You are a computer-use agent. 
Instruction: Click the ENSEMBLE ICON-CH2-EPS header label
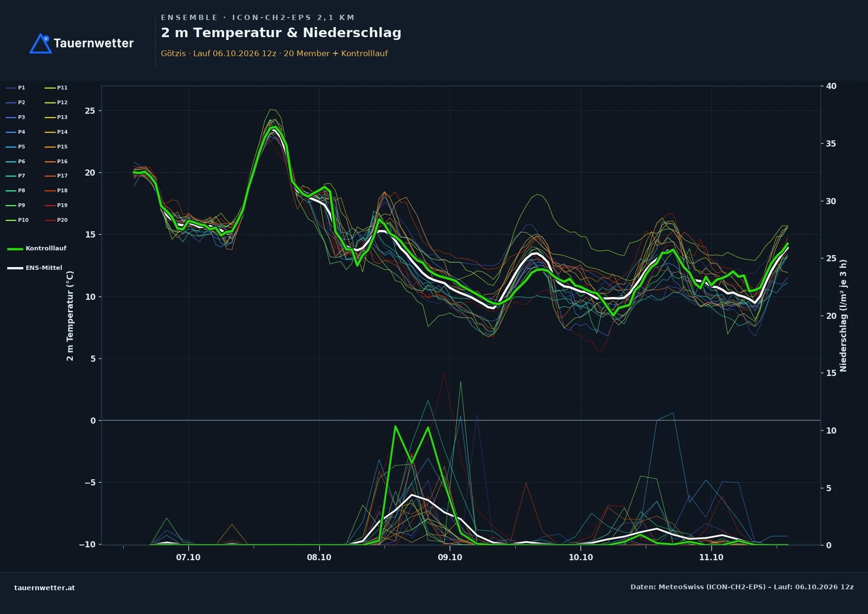coord(257,18)
